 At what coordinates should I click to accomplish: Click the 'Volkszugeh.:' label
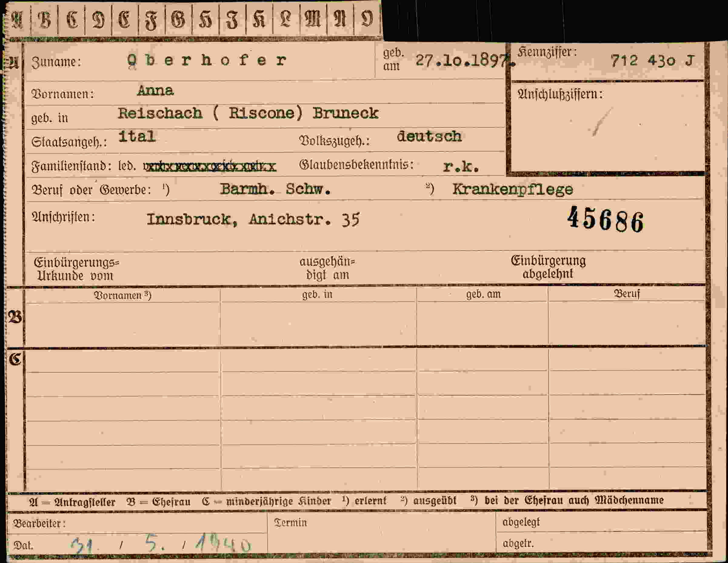334,141
